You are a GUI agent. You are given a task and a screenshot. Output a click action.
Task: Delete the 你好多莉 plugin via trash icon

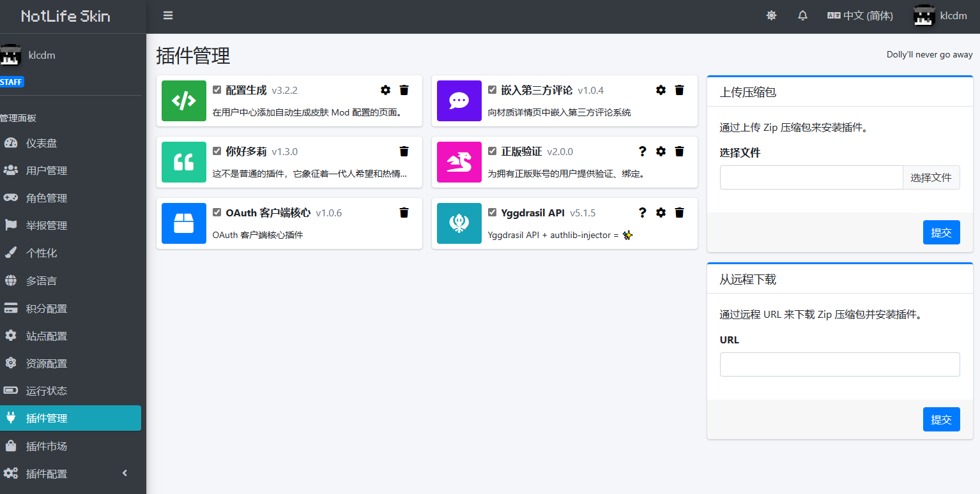(x=404, y=151)
